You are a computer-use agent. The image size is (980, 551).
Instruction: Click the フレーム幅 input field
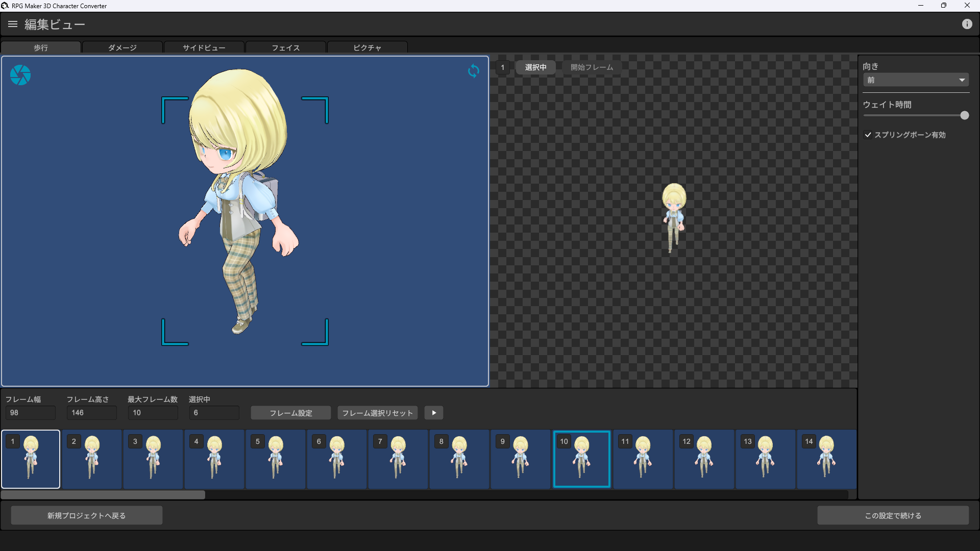[x=31, y=413]
